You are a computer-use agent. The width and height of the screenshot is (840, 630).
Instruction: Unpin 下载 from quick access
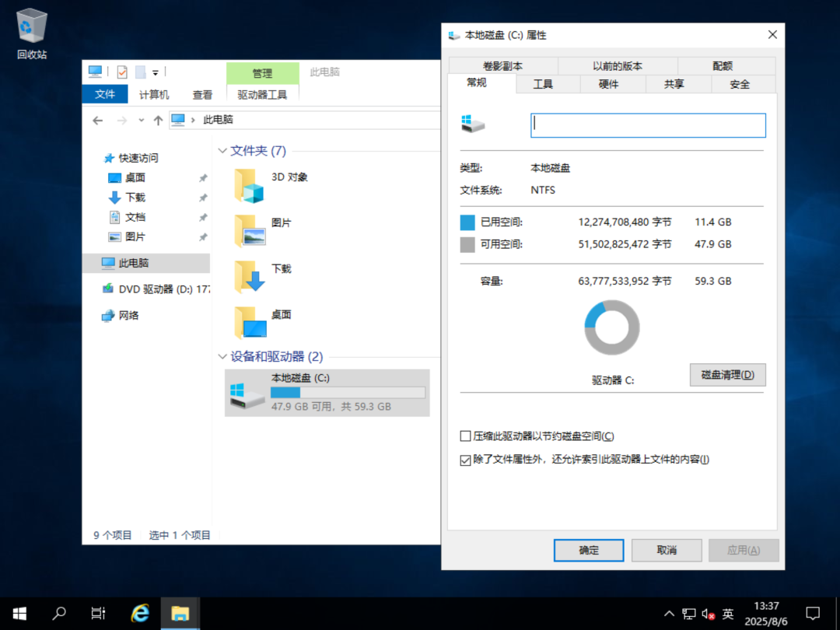(201, 198)
